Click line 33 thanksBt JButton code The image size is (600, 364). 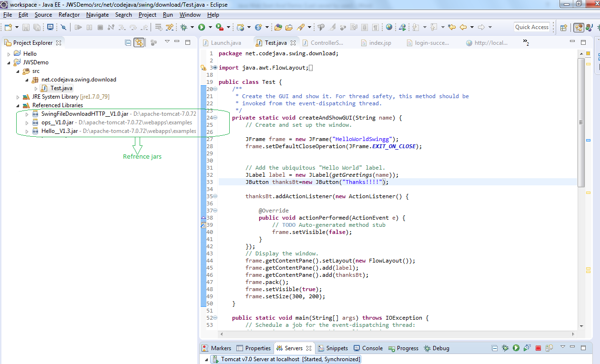click(317, 182)
